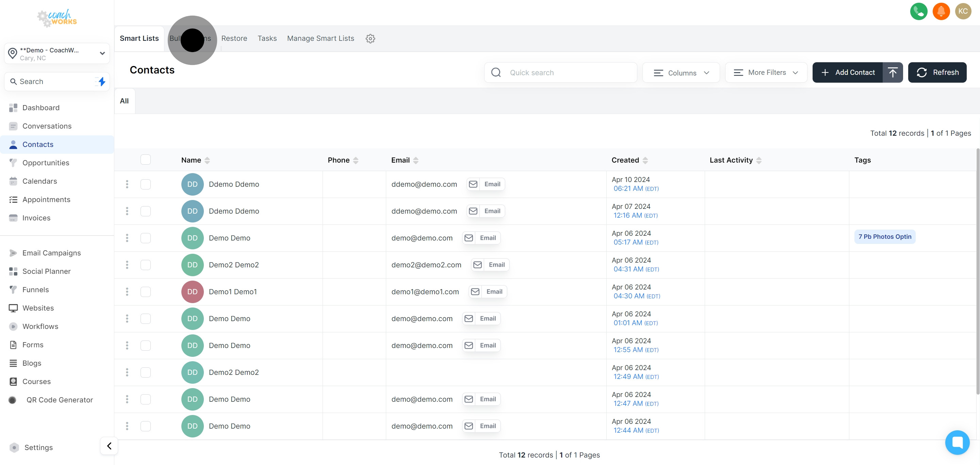
Task: Click the notification bell at top right
Action: (941, 12)
